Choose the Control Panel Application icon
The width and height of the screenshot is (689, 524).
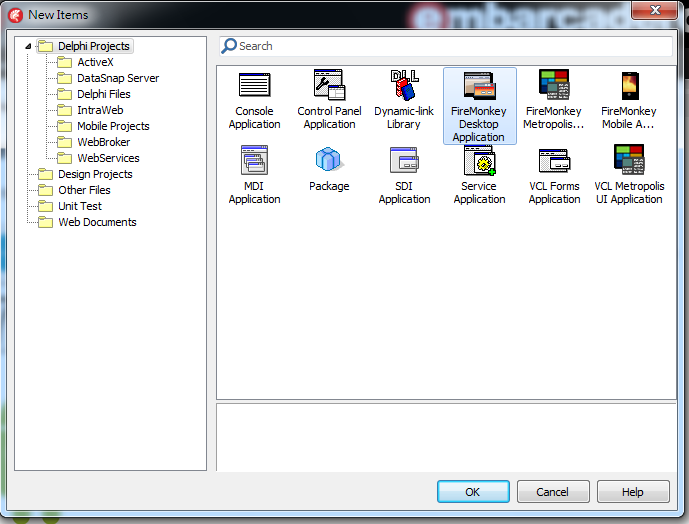pos(329,84)
